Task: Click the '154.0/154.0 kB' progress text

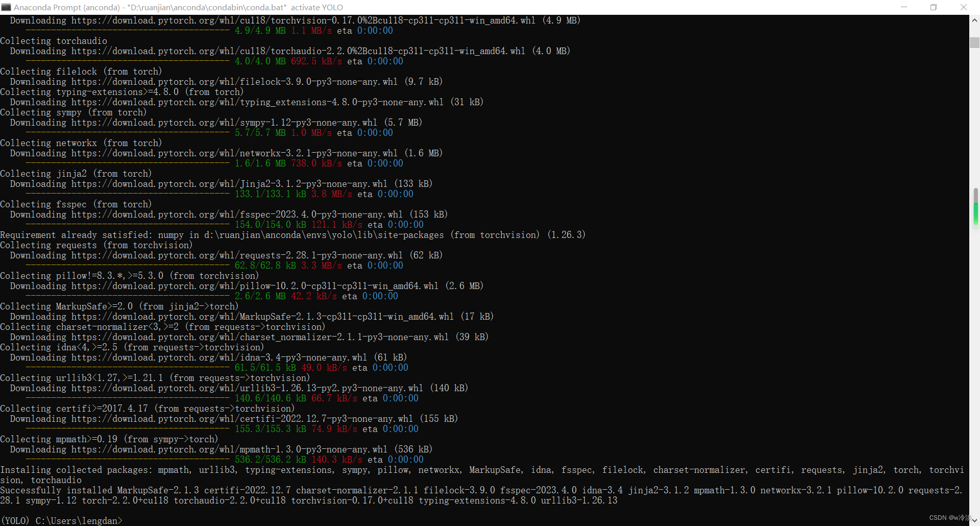Action: click(x=271, y=225)
